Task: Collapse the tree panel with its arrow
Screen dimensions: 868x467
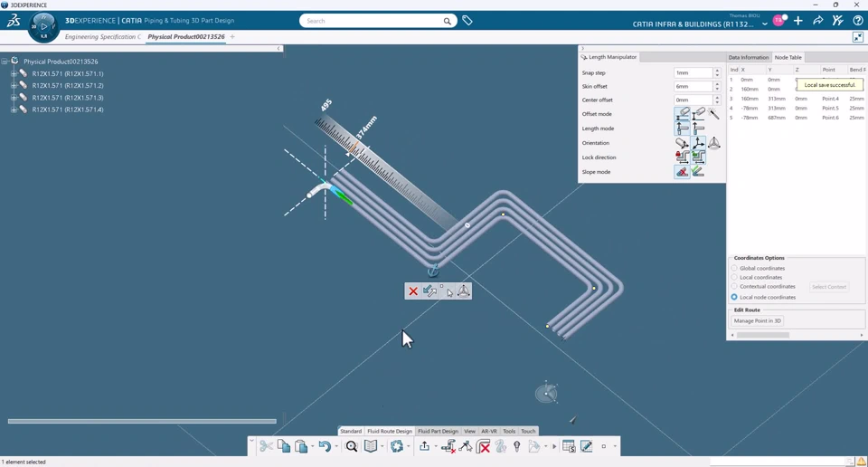Action: tap(279, 48)
